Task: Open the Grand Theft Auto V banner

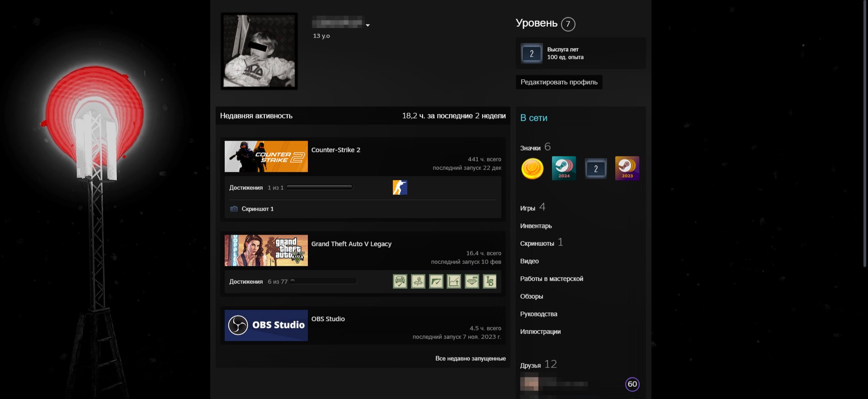Action: 266,250
